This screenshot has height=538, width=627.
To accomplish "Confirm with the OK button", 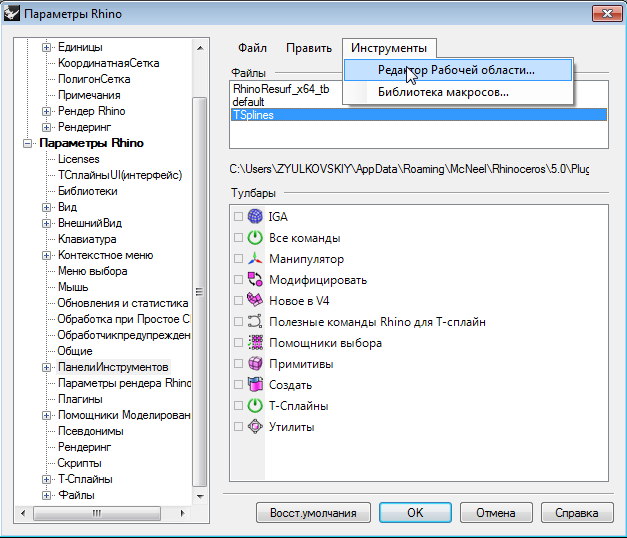I will pos(415,513).
